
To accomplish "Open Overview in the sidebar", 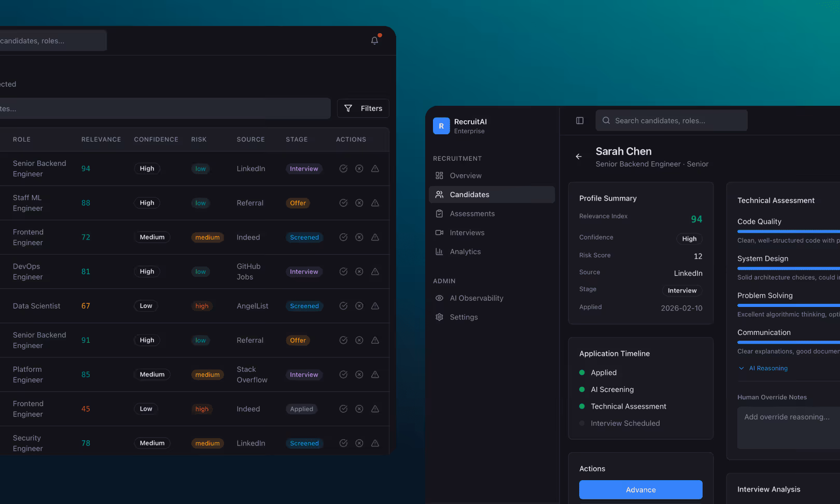I will (492, 175).
